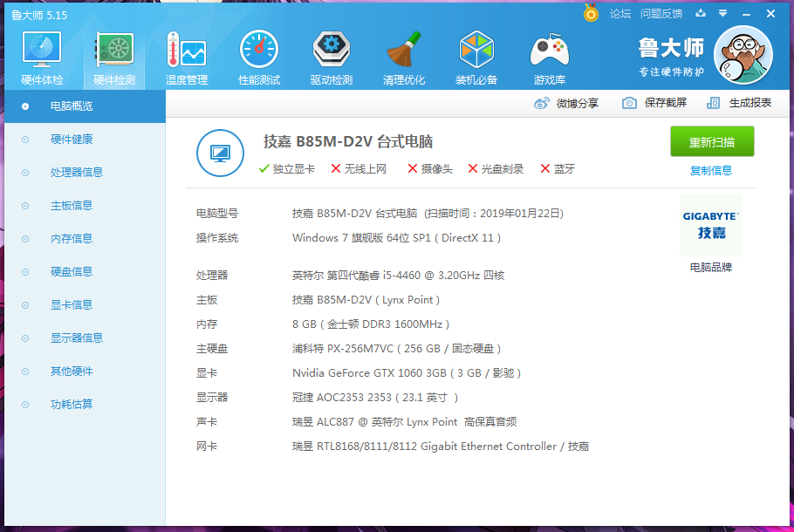Select 硬件健康 in sidebar

click(x=86, y=140)
